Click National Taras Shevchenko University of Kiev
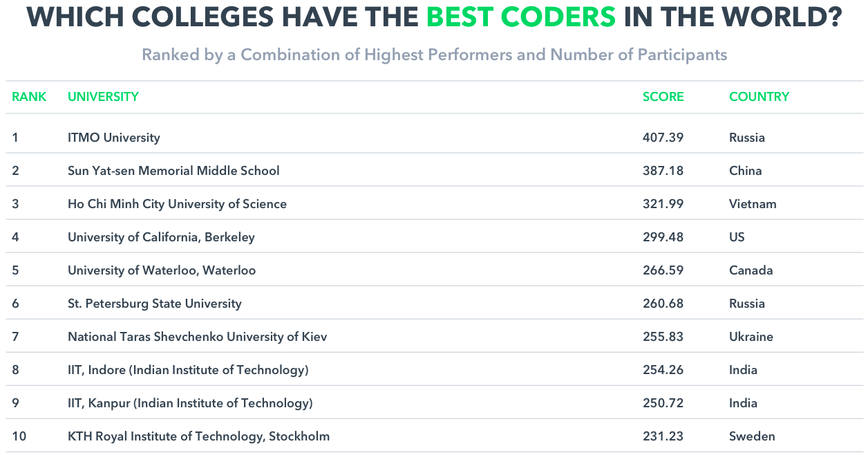Image resolution: width=868 pixels, height=455 pixels. pos(198,337)
